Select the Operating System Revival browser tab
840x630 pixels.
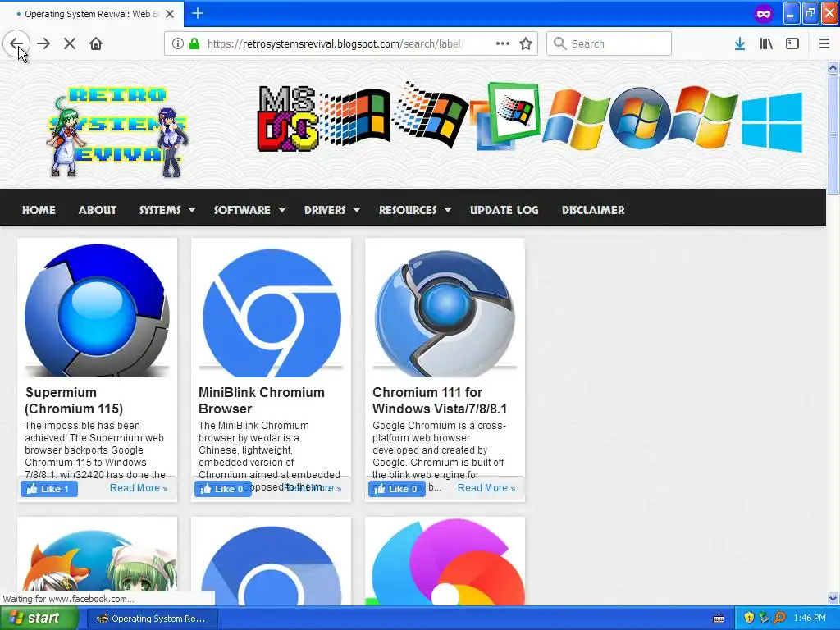click(91, 14)
